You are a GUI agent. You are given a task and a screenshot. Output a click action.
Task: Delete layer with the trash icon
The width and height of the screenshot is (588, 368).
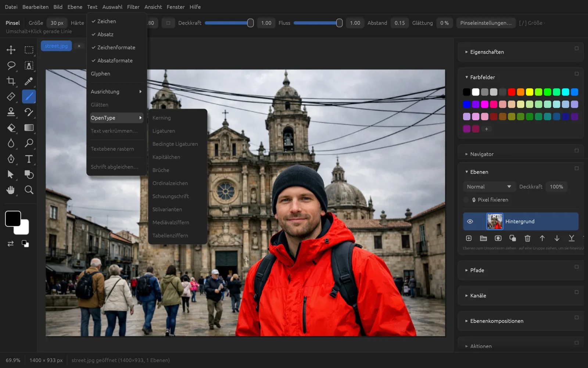coord(527,238)
